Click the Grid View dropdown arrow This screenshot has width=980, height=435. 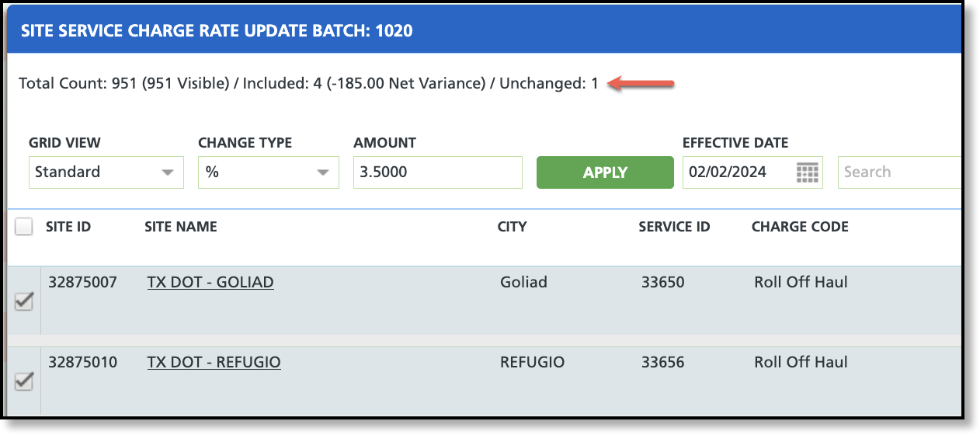pyautogui.click(x=168, y=172)
